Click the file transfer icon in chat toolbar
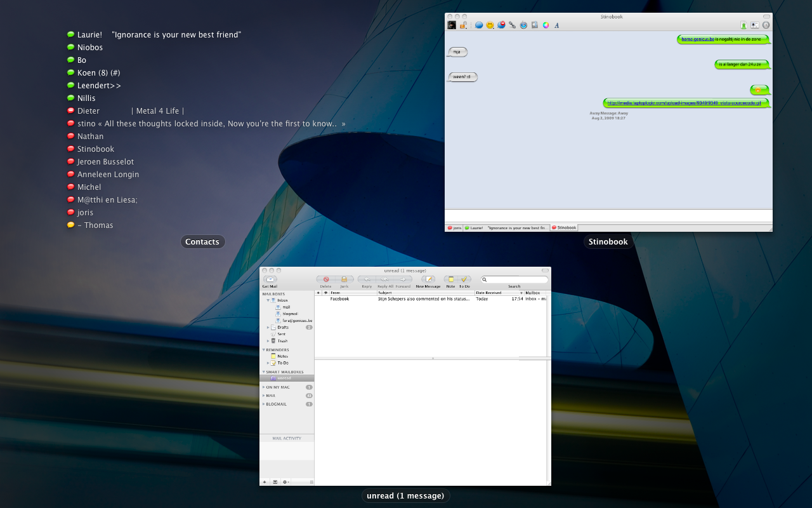812x508 pixels. tap(535, 25)
